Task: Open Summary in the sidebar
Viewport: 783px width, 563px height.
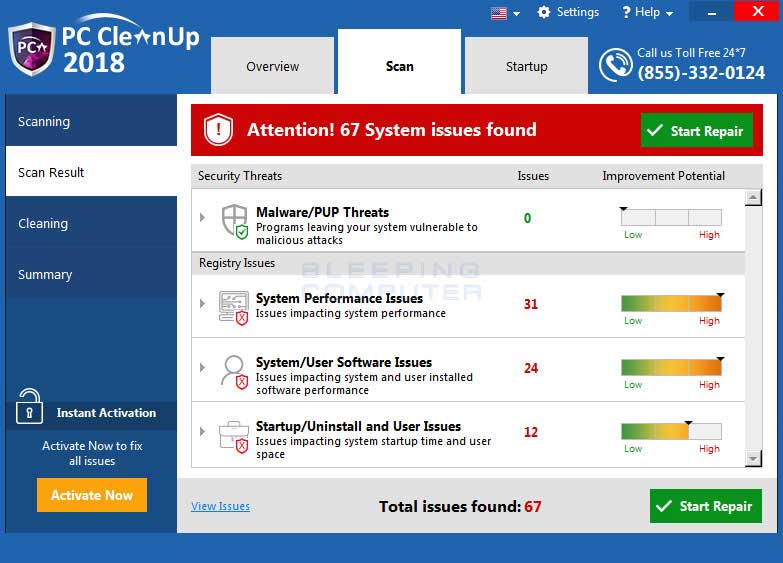Action: point(91,274)
